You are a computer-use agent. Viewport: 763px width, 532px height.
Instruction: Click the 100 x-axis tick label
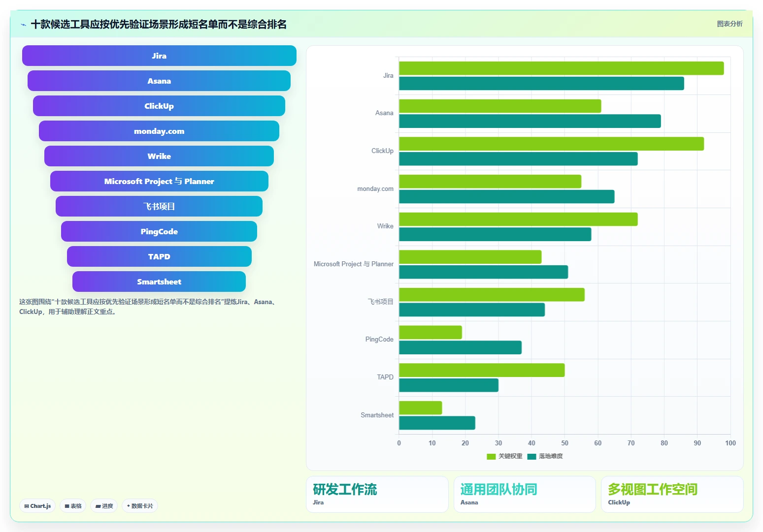coord(730,443)
